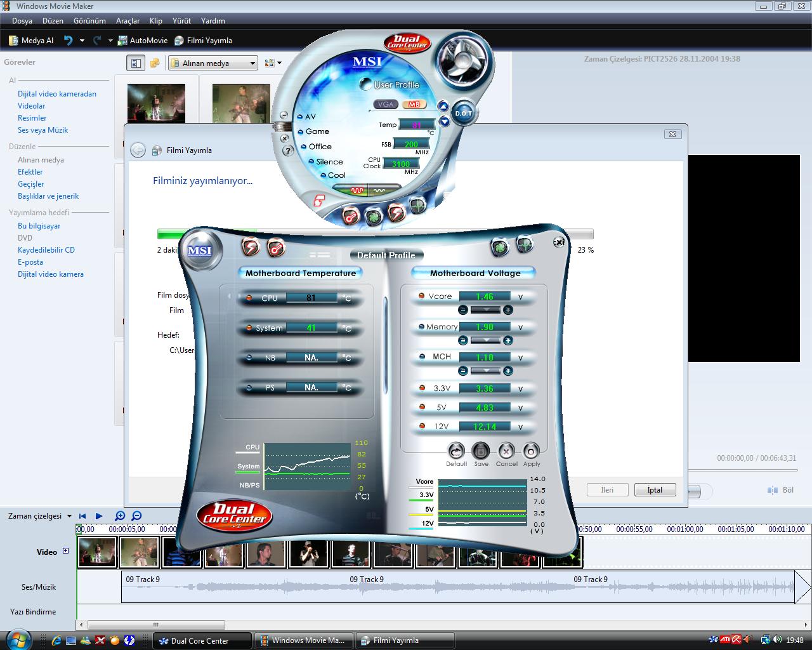Open the Memory voltage dropdown arrow
The width and height of the screenshot is (812, 650).
[485, 340]
